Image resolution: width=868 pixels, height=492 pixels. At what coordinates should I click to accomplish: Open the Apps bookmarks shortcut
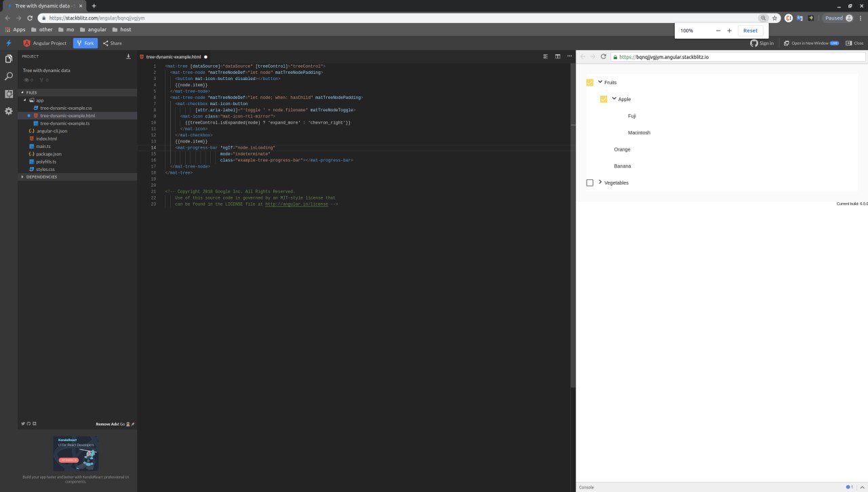[x=16, y=30]
